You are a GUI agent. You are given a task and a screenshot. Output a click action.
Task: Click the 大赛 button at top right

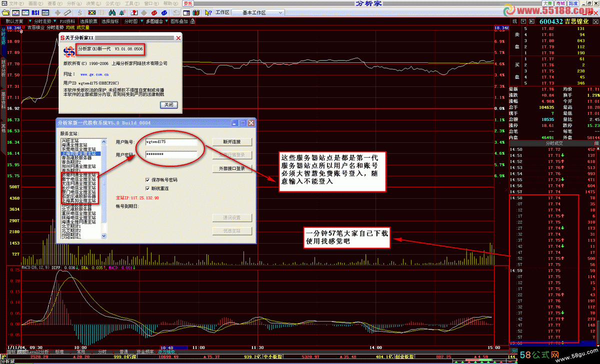547,3
